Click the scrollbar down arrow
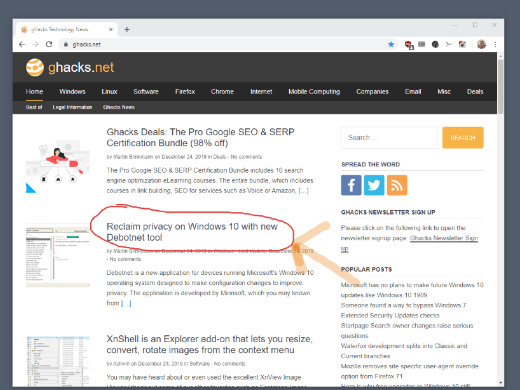520x390 pixels. tap(500, 383)
